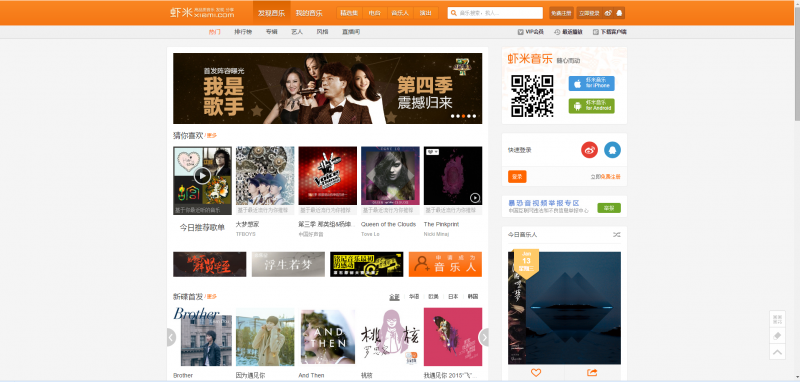Open Queen of the Clouds album cover

coord(390,176)
